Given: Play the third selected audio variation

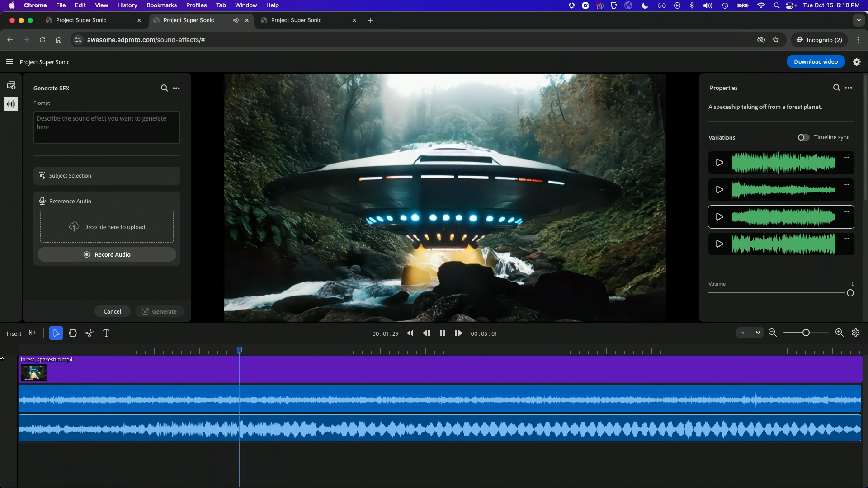Looking at the screenshot, I should point(719,217).
